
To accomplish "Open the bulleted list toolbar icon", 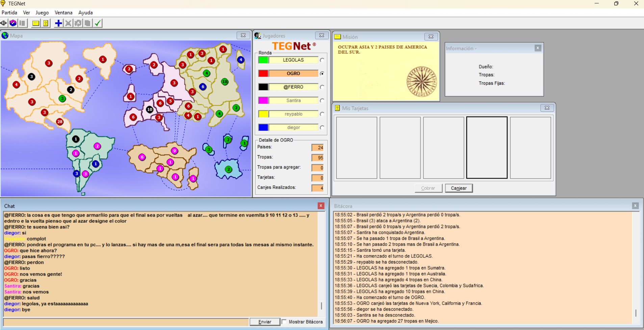I will (22, 23).
